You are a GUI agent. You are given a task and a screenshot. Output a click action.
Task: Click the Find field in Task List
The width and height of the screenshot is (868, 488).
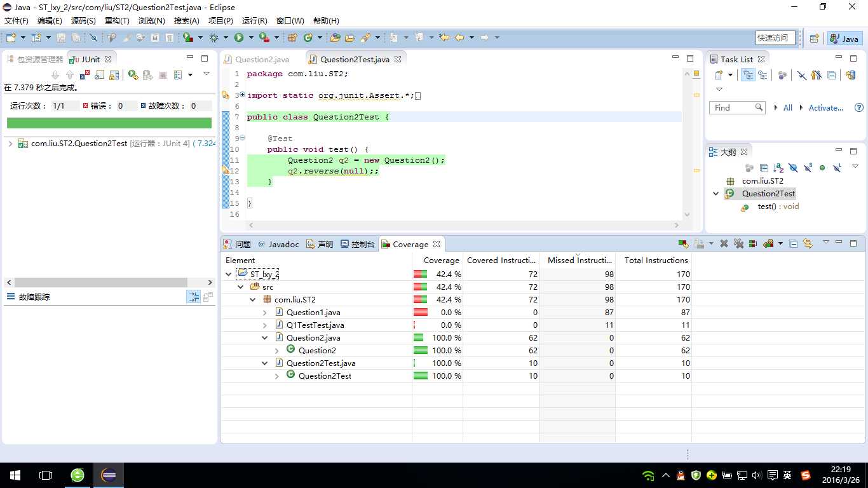point(737,107)
